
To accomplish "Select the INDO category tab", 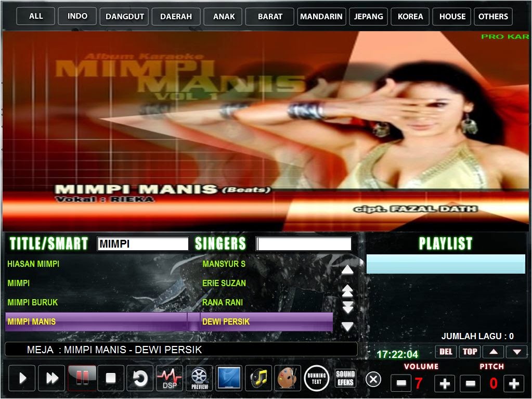I will [77, 16].
